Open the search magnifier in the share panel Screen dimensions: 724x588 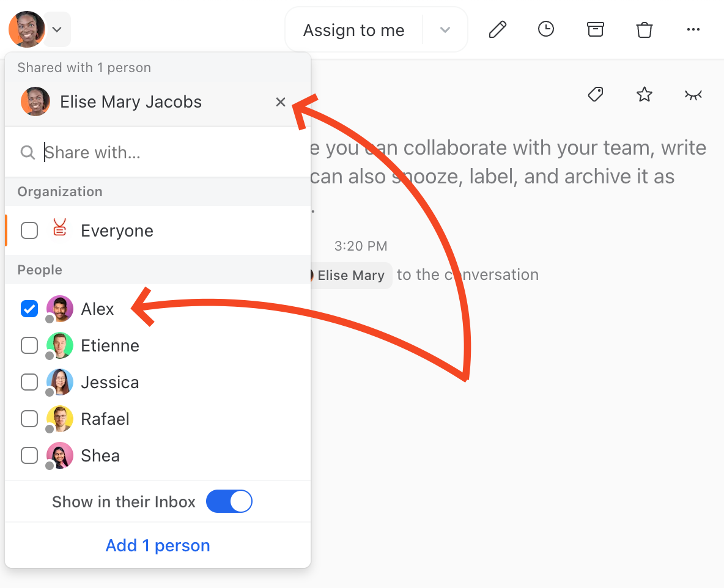pos(28,152)
